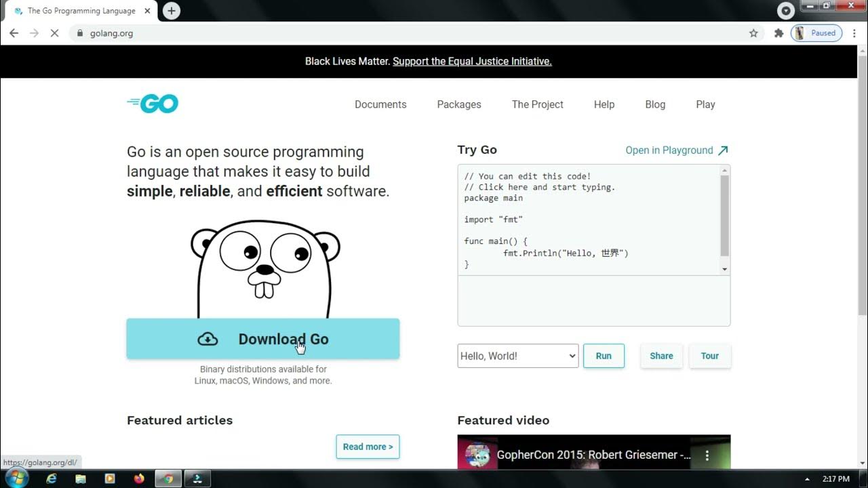Click inside the Try Go code editor

tap(589, 220)
